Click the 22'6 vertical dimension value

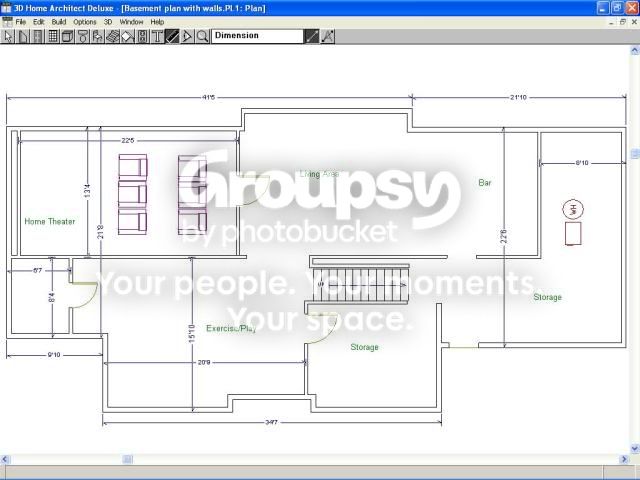504,236
